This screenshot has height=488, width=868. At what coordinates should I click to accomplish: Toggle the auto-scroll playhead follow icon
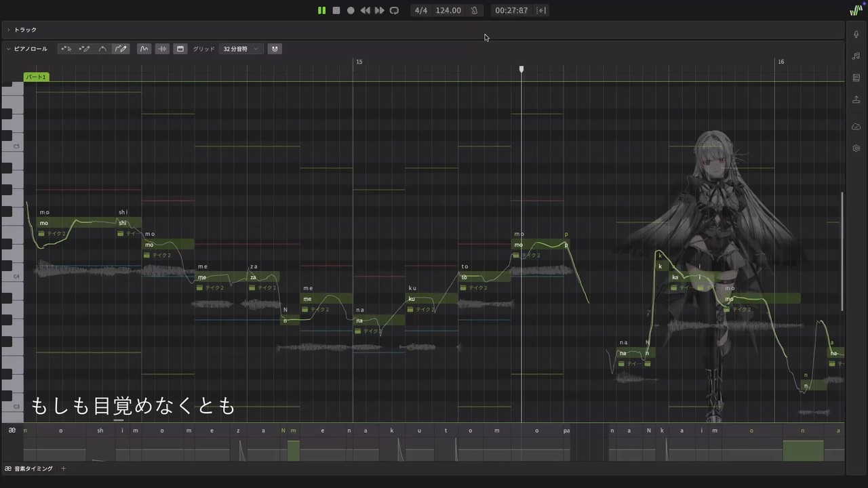[x=541, y=10]
